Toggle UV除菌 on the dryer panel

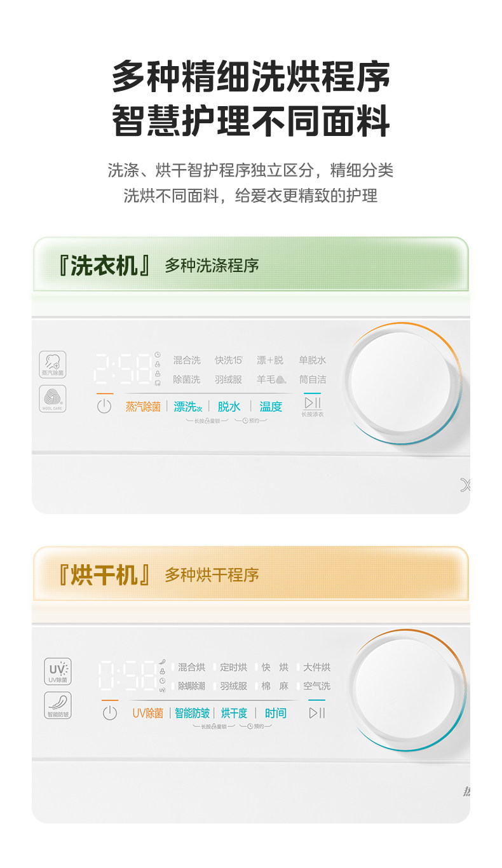click(147, 714)
